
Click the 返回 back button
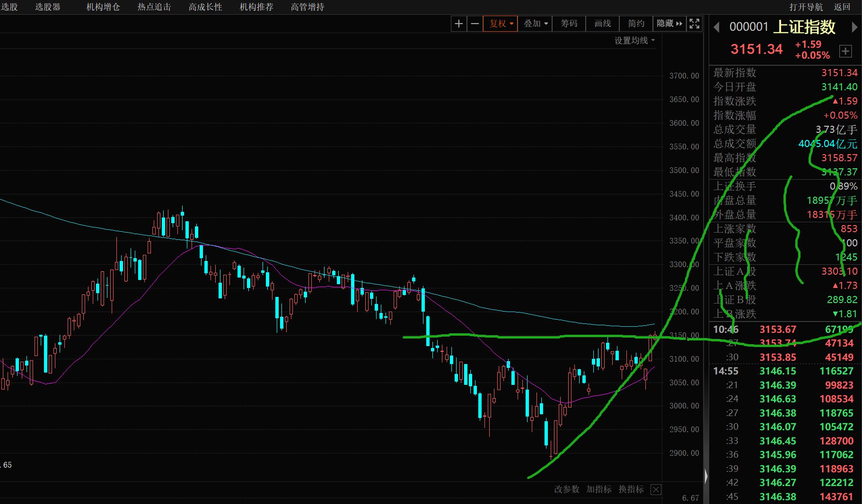point(842,7)
